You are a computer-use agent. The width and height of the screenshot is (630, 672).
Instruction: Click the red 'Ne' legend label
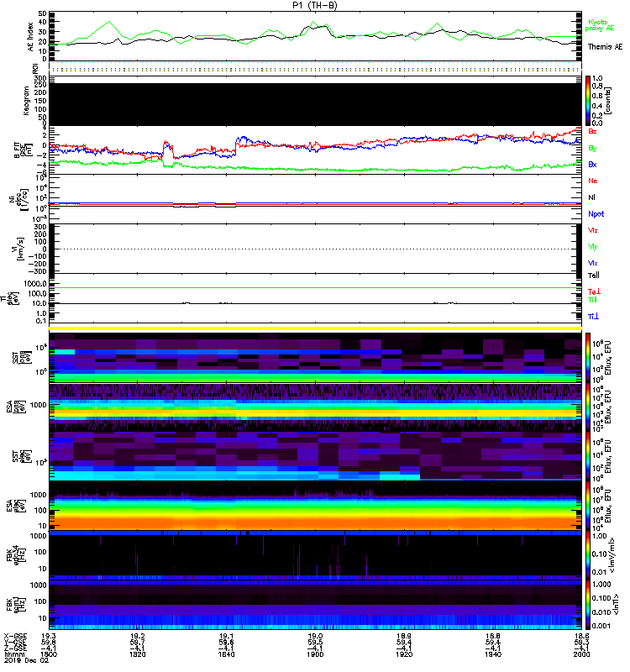[592, 181]
